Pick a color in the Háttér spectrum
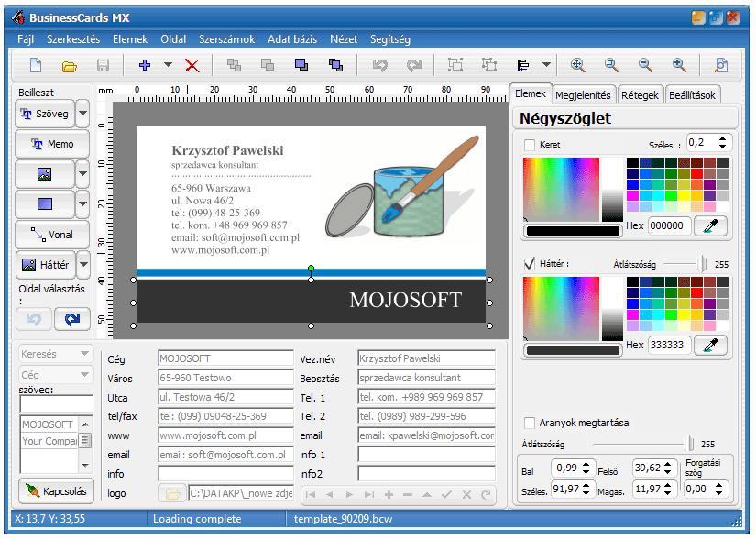 (x=561, y=309)
